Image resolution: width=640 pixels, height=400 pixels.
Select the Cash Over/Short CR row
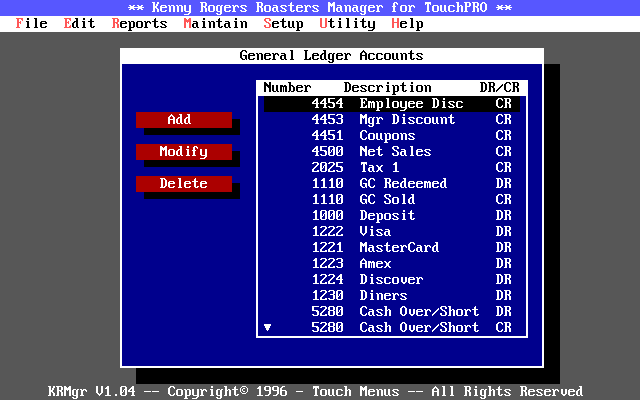click(392, 327)
